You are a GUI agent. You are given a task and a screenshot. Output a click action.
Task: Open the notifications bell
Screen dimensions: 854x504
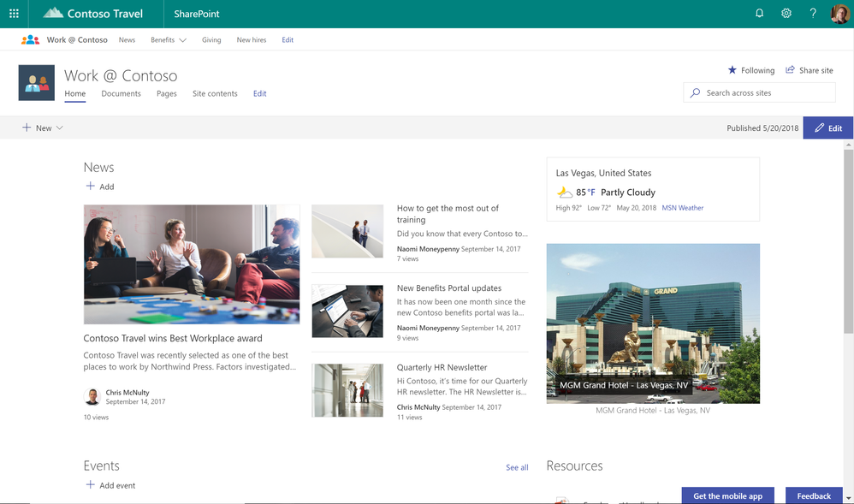point(758,14)
